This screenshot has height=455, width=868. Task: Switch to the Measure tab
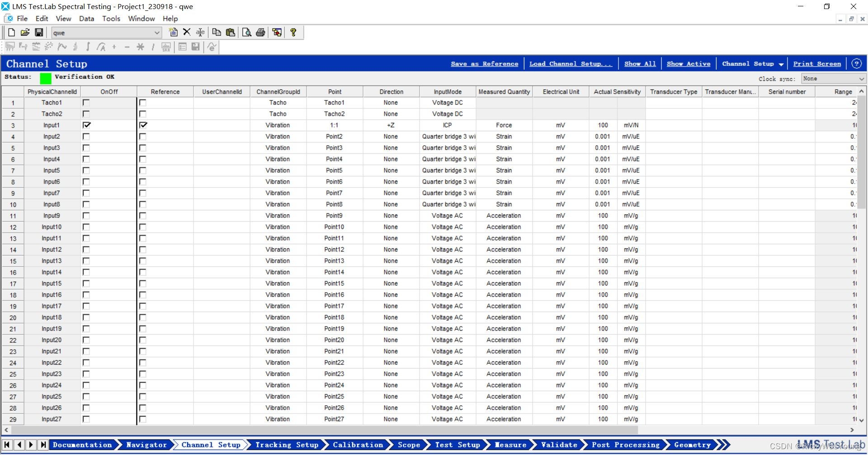[x=510, y=445]
